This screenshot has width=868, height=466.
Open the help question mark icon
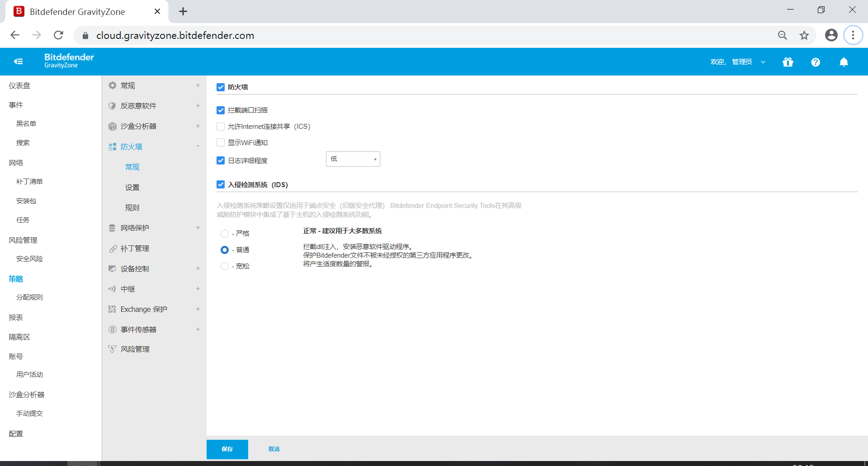click(x=816, y=62)
